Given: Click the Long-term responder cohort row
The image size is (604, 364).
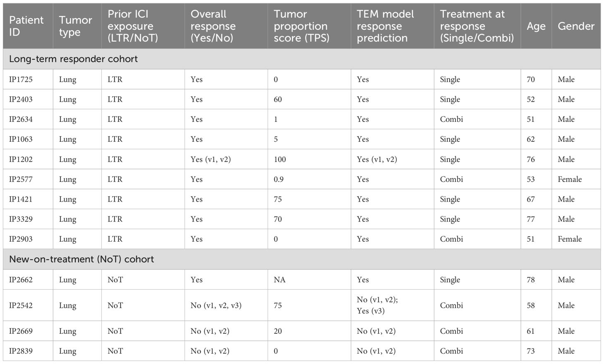Looking at the screenshot, I should tap(302, 59).
